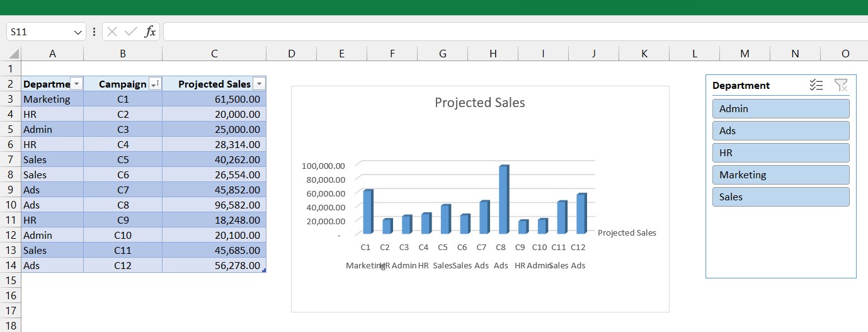
Task: Toggle the Admin slicer item
Action: click(780, 108)
